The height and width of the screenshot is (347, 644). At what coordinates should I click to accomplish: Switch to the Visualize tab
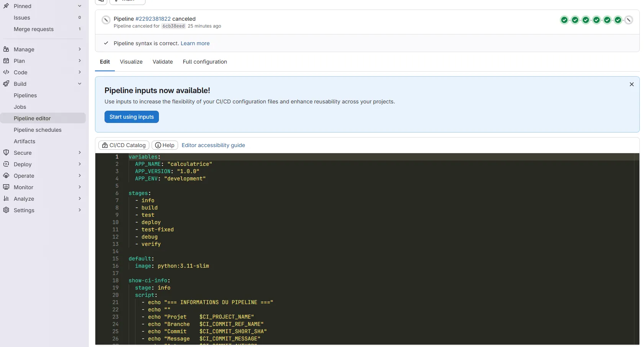[x=131, y=62]
